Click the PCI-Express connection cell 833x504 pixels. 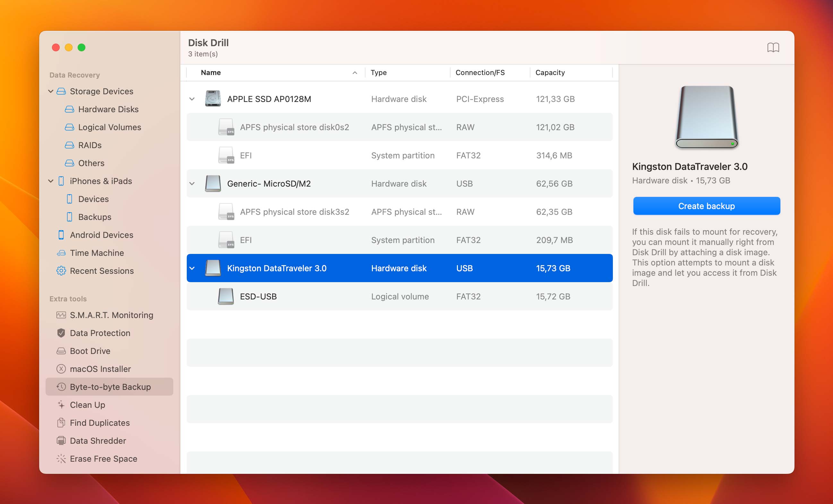click(480, 99)
